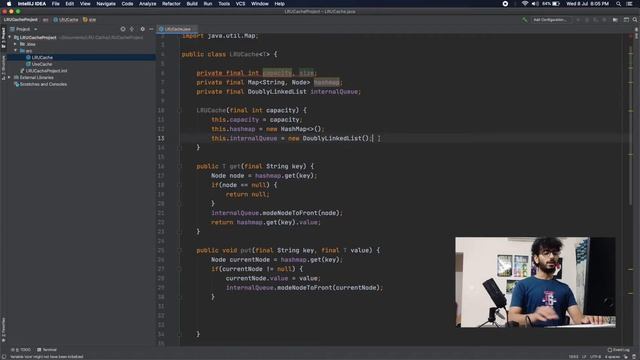Image resolution: width=640 pixels, height=360 pixels.
Task: Hide the Project tool window
Action: click(x=151, y=29)
